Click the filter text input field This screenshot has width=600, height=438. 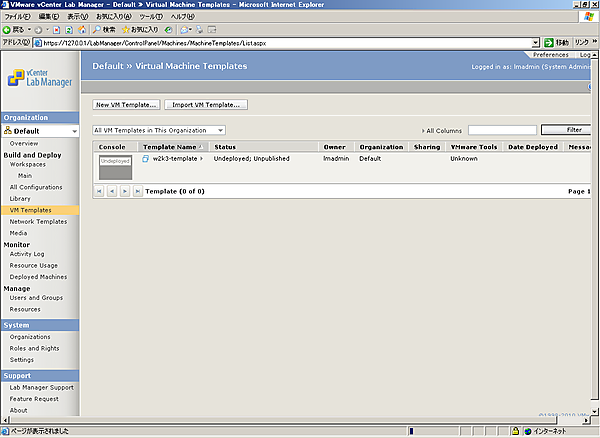click(x=502, y=130)
